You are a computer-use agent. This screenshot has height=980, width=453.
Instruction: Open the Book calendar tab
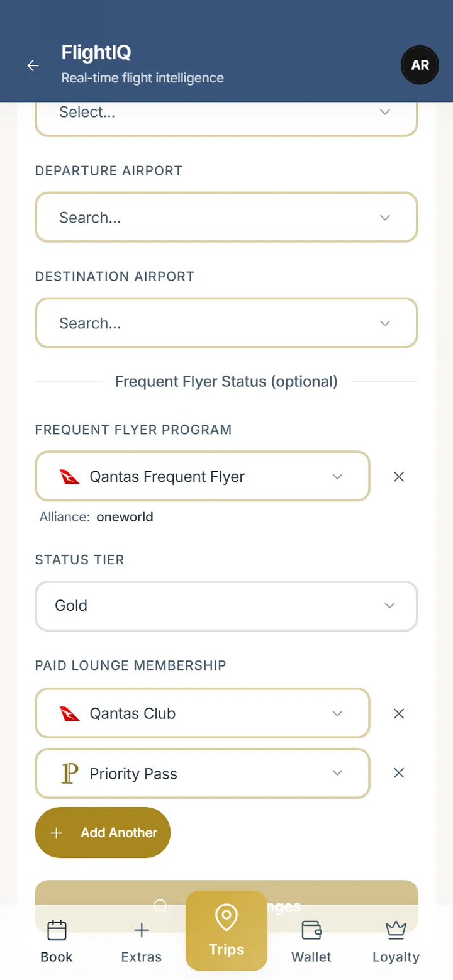(57, 941)
